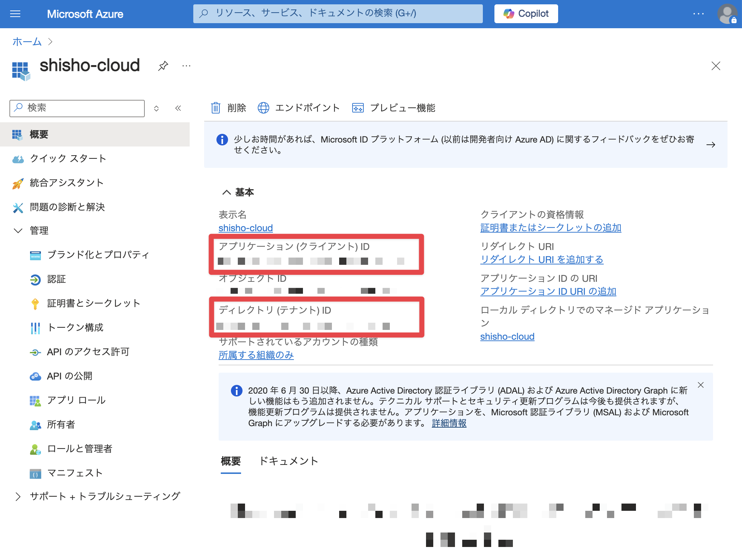Image resolution: width=742 pixels, height=560 pixels.
Task: Open エンドポイント from toolbar
Action: (x=299, y=108)
